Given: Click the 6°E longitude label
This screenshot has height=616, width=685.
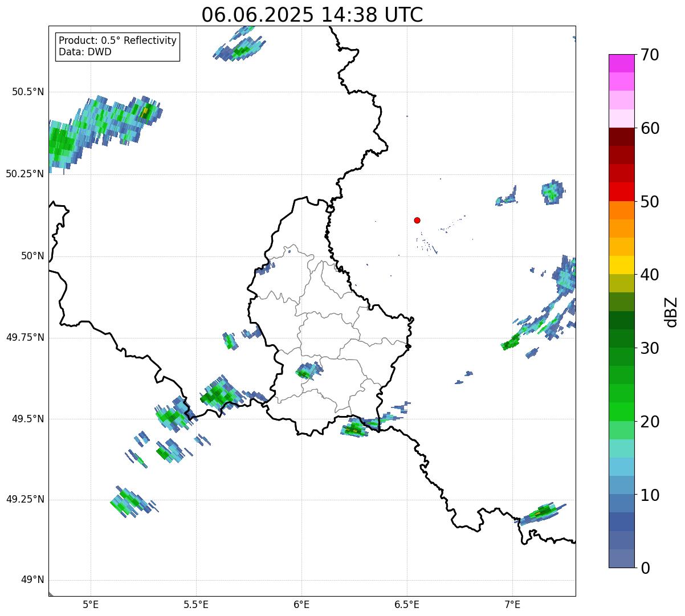Looking at the screenshot, I should pyautogui.click(x=301, y=604).
